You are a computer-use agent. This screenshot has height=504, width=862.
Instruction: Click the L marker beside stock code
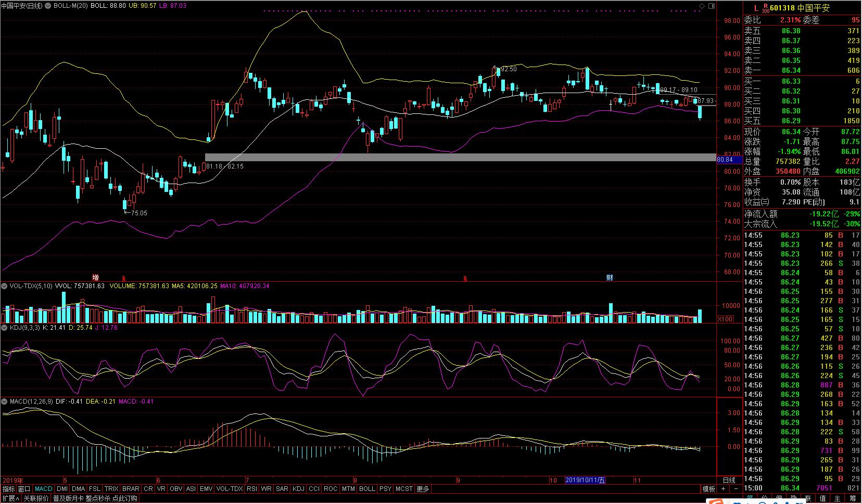756,8
